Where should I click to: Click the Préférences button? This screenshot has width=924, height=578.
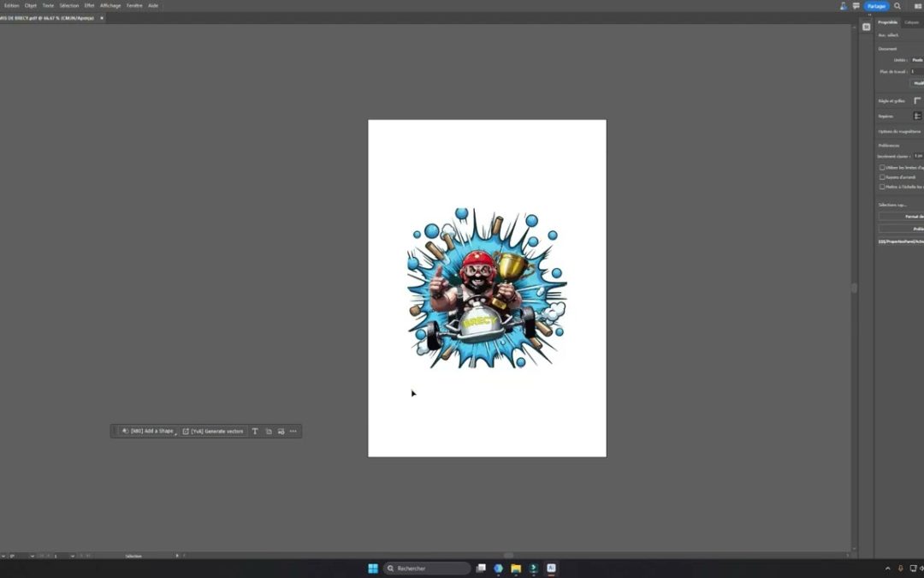(x=902, y=229)
